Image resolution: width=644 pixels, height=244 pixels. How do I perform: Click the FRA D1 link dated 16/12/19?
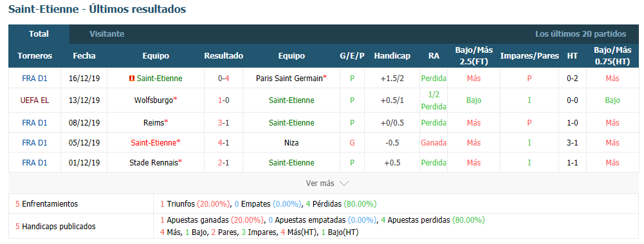(35, 78)
